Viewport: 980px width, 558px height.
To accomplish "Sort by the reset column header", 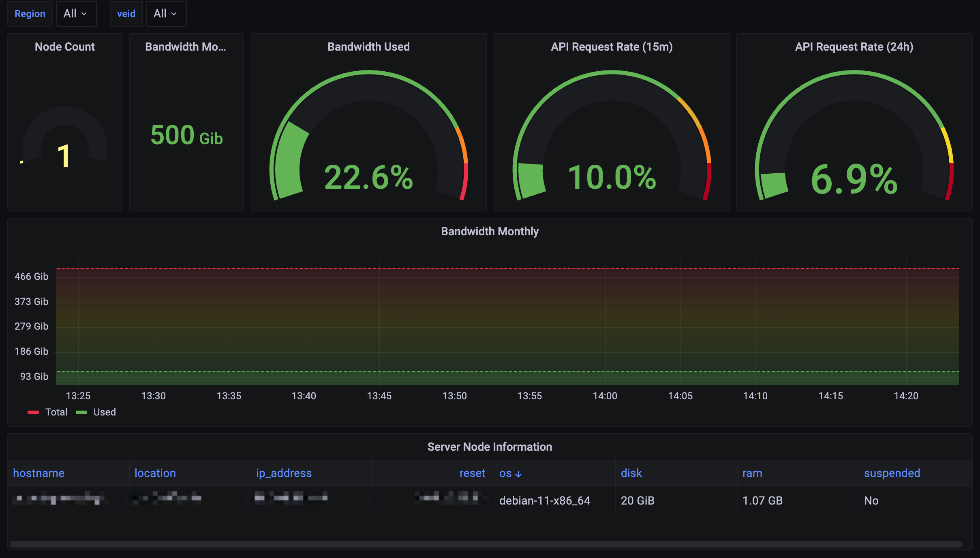I will click(472, 473).
